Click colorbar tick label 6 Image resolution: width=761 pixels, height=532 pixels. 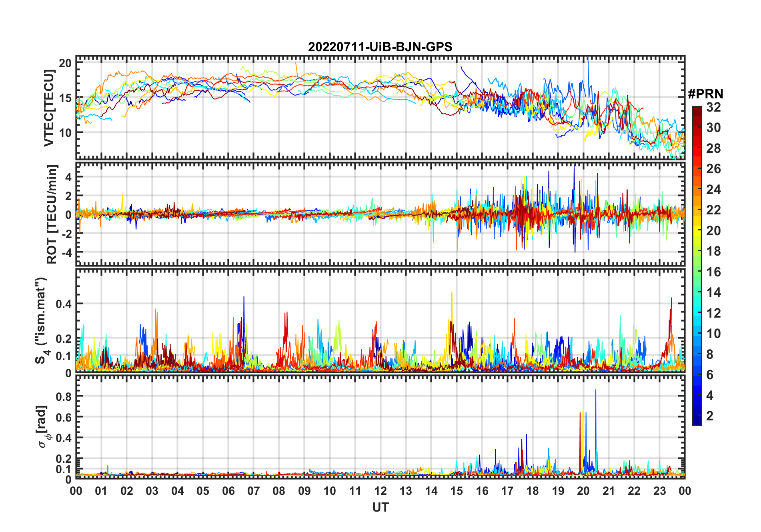710,375
